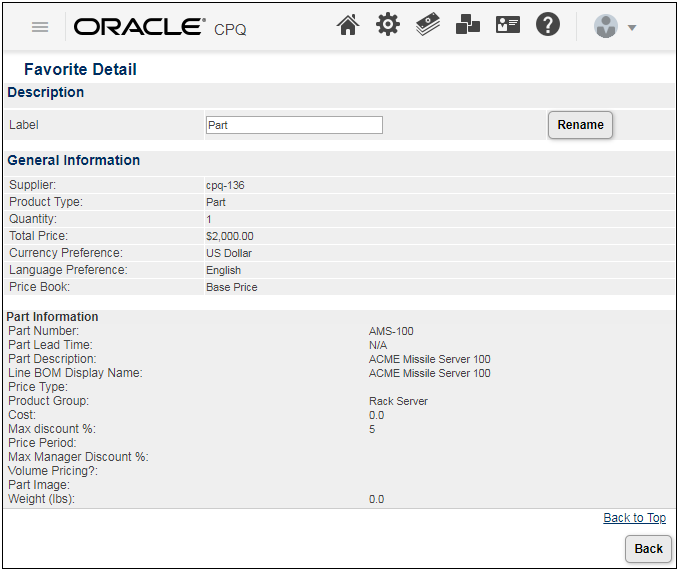Viewport: 679px width, 571px height.
Task: Click the Volume Pricing? label
Action: [x=53, y=471]
